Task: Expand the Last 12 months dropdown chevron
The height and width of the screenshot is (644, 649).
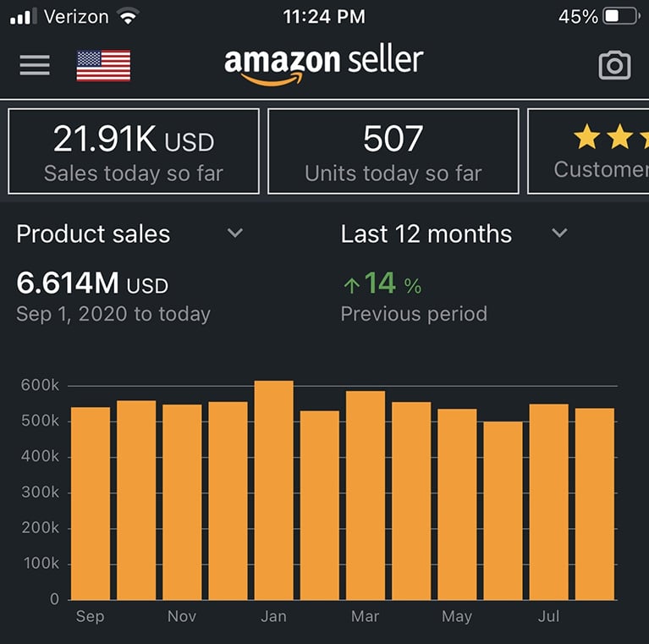Action: (x=559, y=234)
